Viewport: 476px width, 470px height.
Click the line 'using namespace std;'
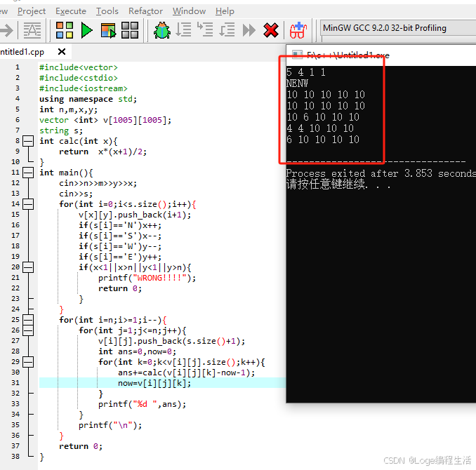88,99
